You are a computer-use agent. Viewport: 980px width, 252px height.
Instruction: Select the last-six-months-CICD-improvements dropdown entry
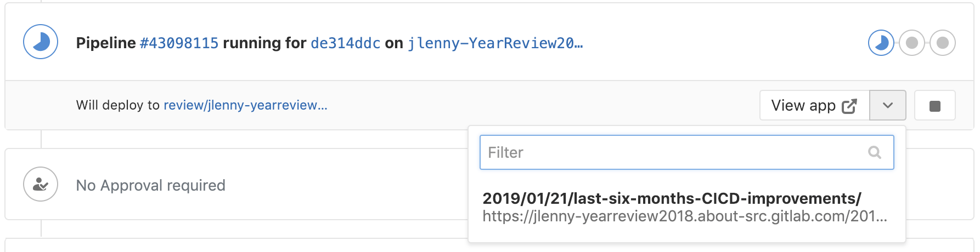(x=672, y=198)
